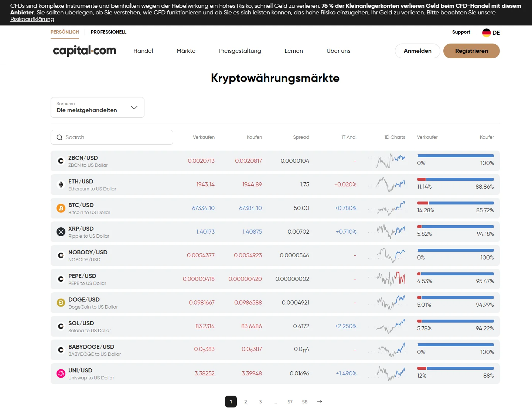This screenshot has height=413, width=532.
Task: Click the ZBCN/USD coin icon
Action: (x=61, y=161)
